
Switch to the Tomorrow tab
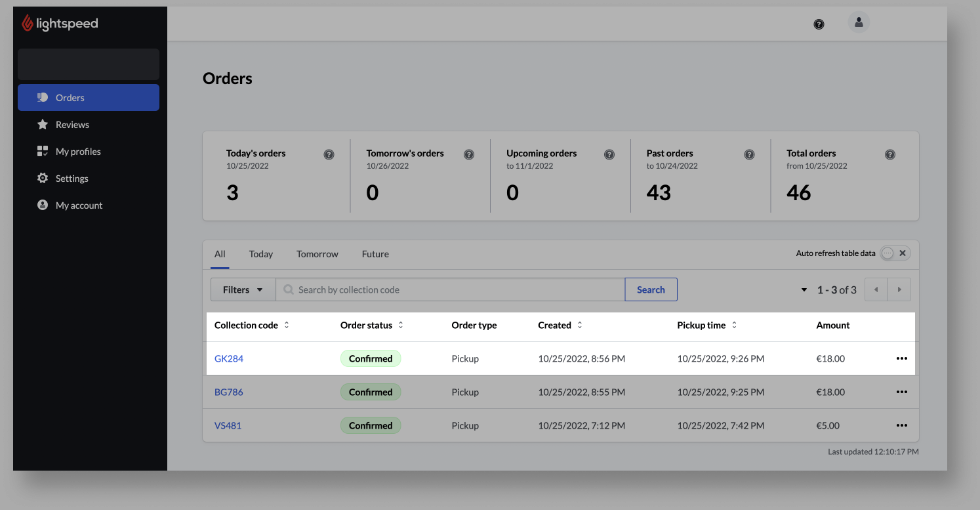click(317, 254)
